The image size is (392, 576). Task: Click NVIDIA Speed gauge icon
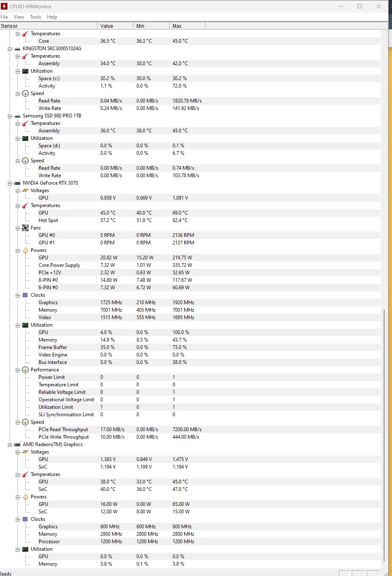coord(25,422)
